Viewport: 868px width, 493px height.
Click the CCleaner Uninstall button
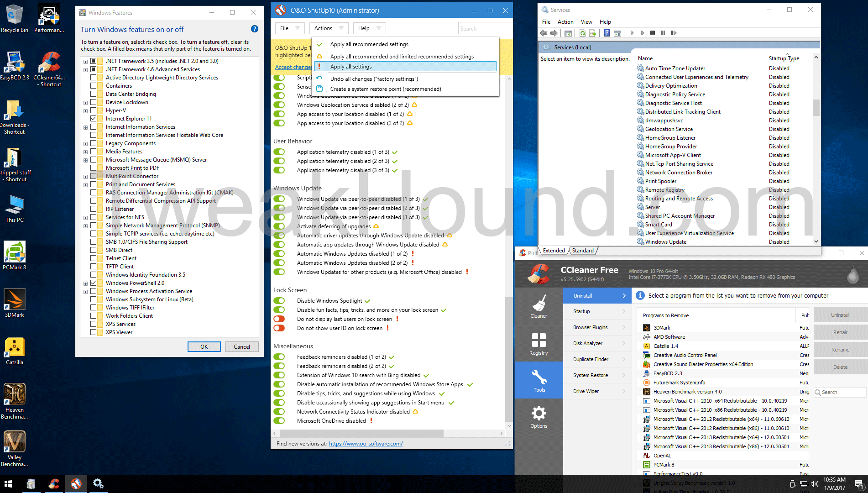[840, 315]
